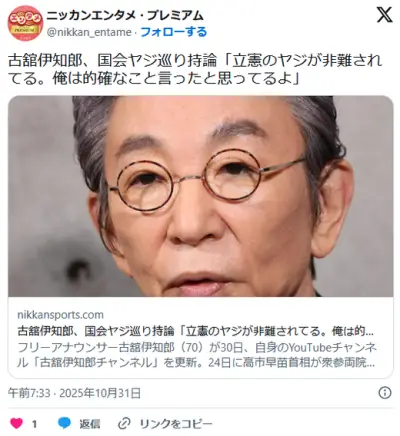Open the post timestamp 午前7:33 · 2025年10月31日

tap(74, 393)
